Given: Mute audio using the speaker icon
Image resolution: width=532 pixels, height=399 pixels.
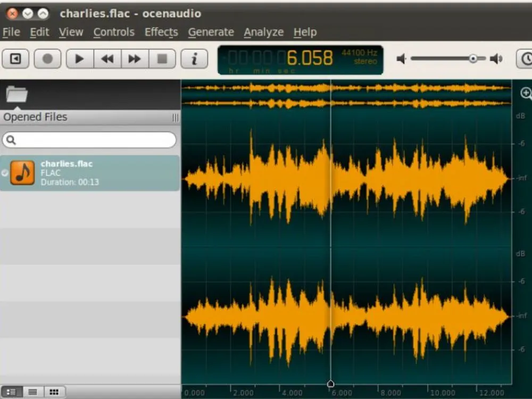Looking at the screenshot, I should [x=402, y=59].
